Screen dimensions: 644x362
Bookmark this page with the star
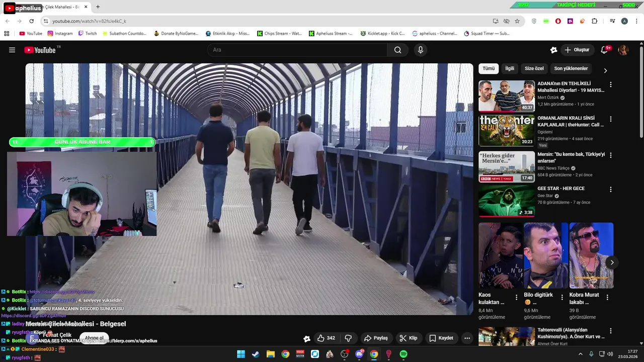517,21
